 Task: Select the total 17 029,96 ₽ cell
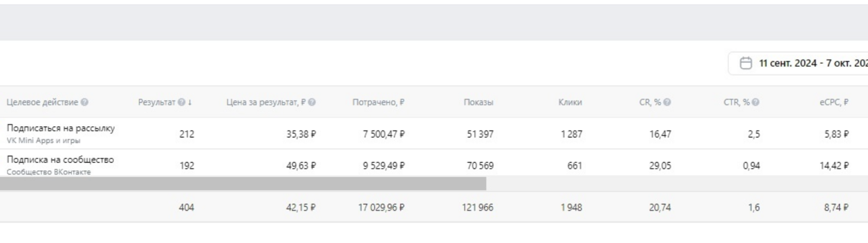pyautogui.click(x=381, y=207)
